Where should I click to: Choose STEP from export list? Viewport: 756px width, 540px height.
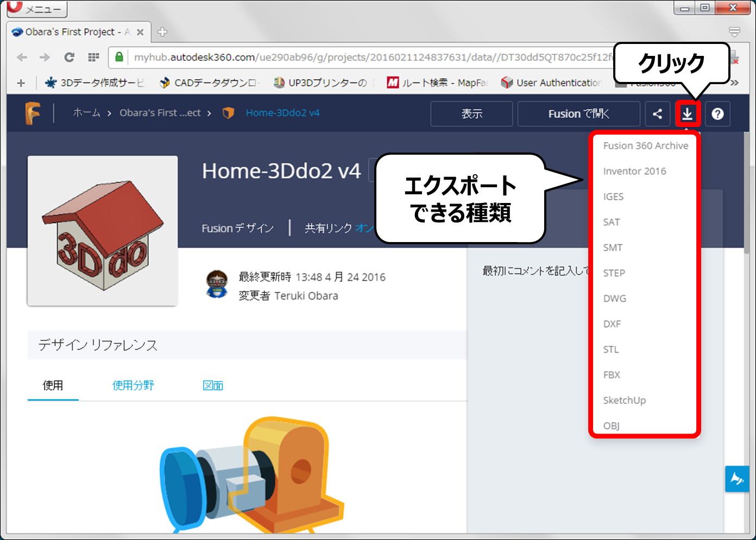pyautogui.click(x=614, y=273)
